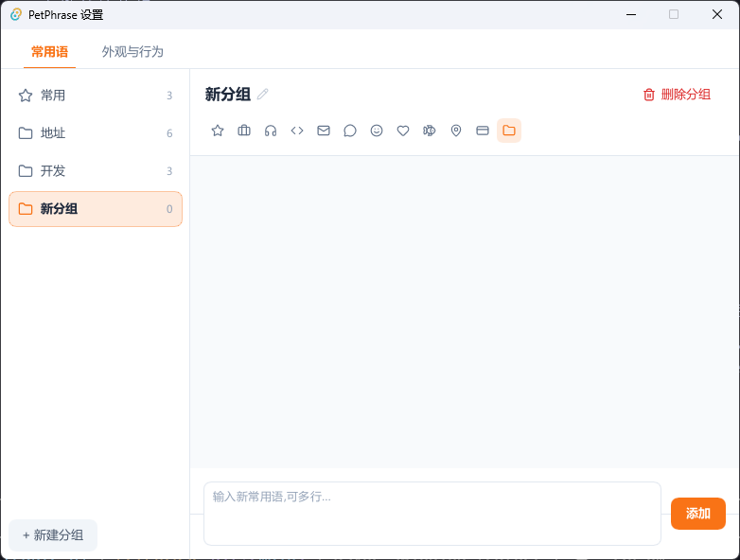The width and height of the screenshot is (740, 560).
Task: Choose the heart icon for the group
Action: pos(403,131)
